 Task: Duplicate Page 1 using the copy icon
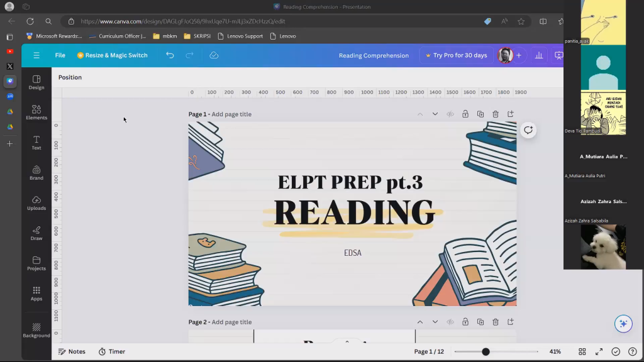480,114
